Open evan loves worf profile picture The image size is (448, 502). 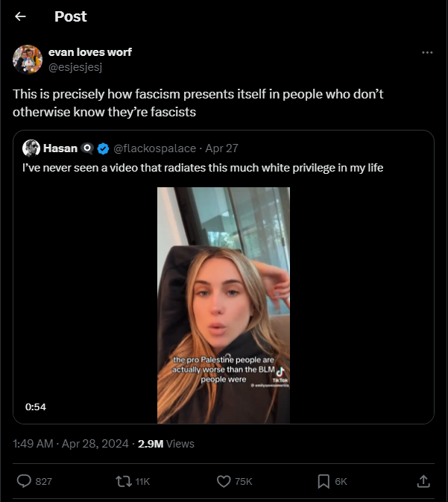[27, 59]
